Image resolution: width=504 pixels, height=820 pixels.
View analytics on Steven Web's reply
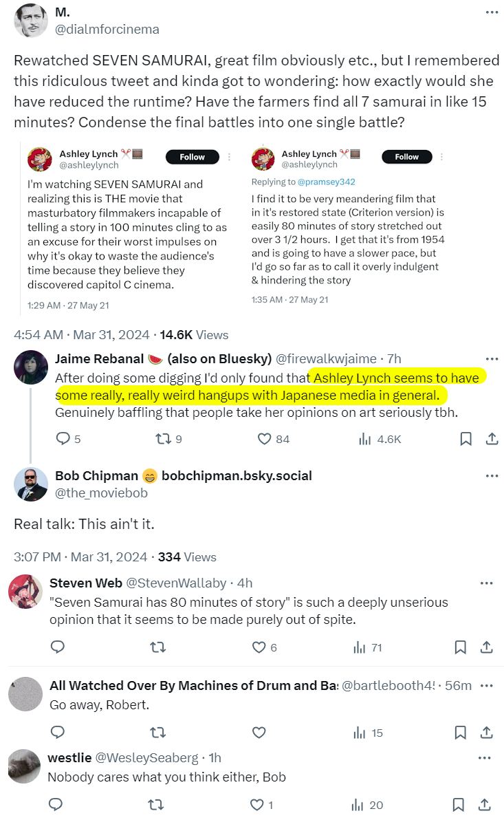(359, 647)
